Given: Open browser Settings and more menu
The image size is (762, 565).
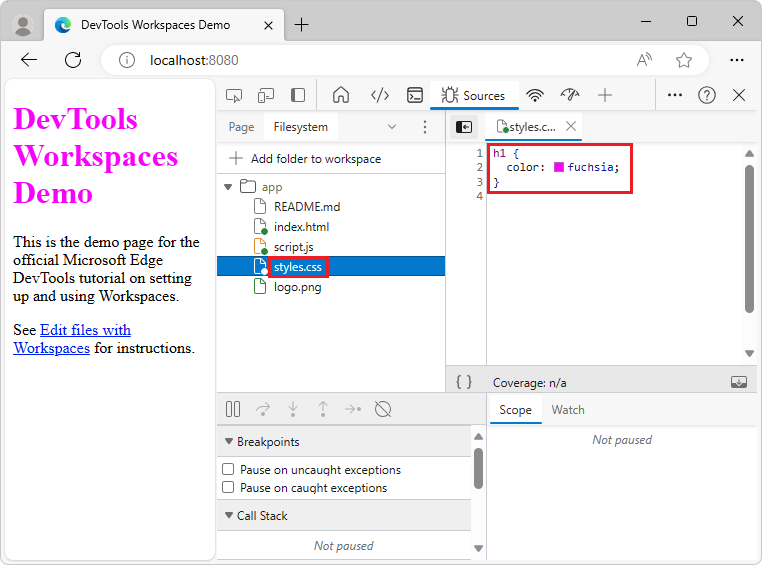Looking at the screenshot, I should pyautogui.click(x=737, y=60).
